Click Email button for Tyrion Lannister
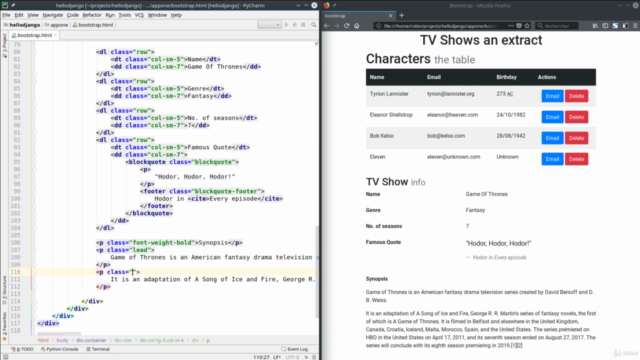The height and width of the screenshot is (360, 640). pos(552,96)
